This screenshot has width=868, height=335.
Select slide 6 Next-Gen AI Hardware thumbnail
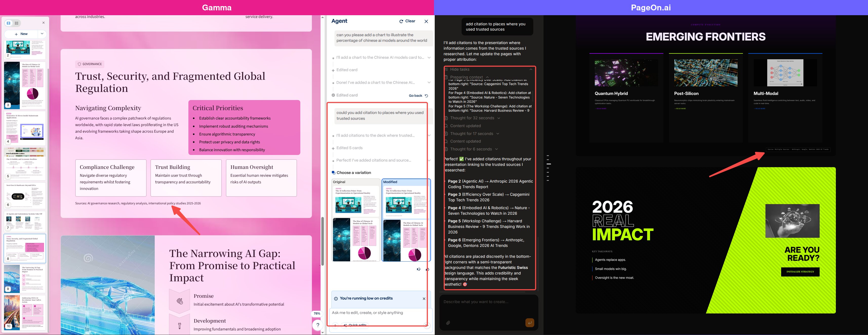click(25, 195)
